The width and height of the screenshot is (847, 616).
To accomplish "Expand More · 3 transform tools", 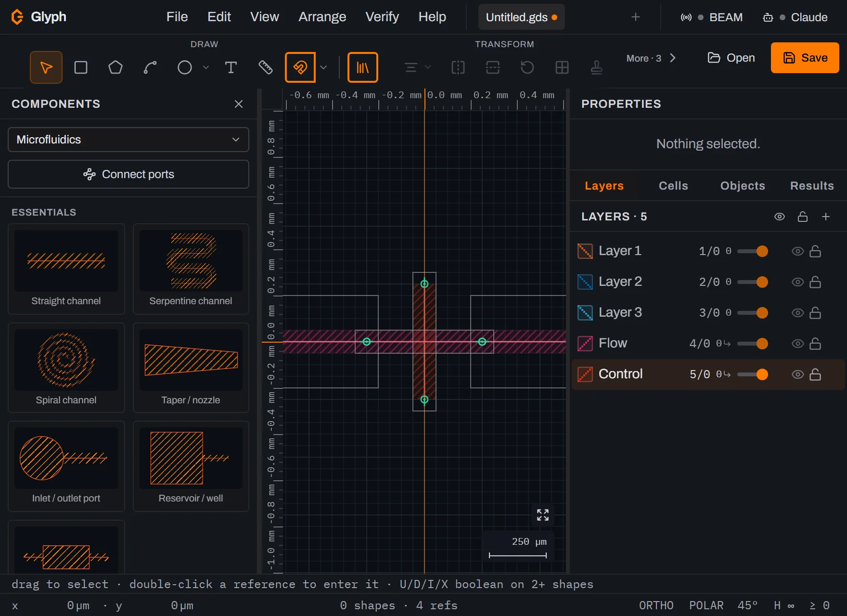I will [651, 58].
